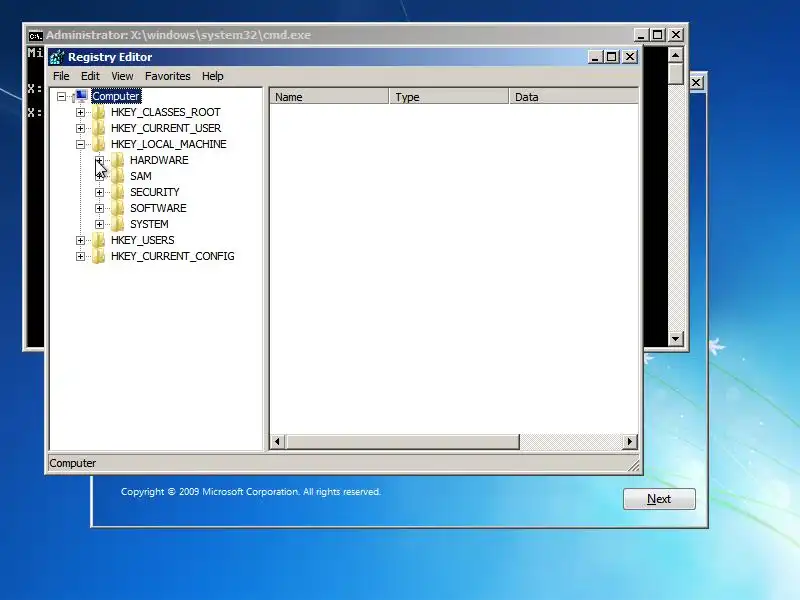The height and width of the screenshot is (600, 800).
Task: Click HKEY_LOCAL_MACHINE folder icon
Action: [x=98, y=144]
